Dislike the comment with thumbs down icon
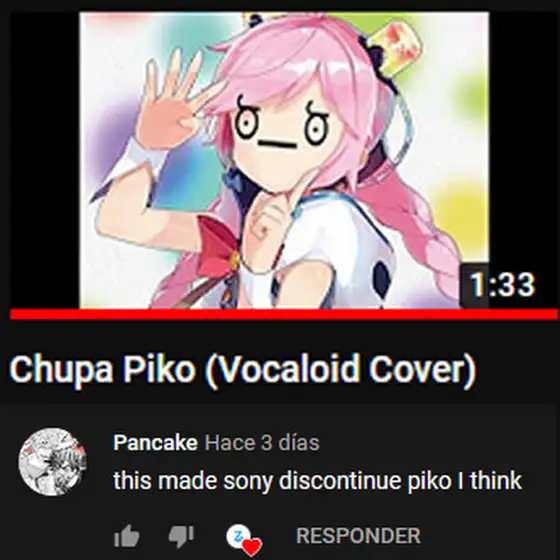 (181, 536)
